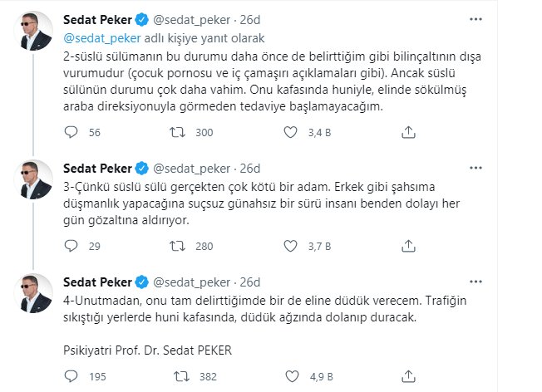This screenshot has height=392, width=542.
Task: Open Sedat Peker profile name on second tweet
Action: (x=97, y=169)
